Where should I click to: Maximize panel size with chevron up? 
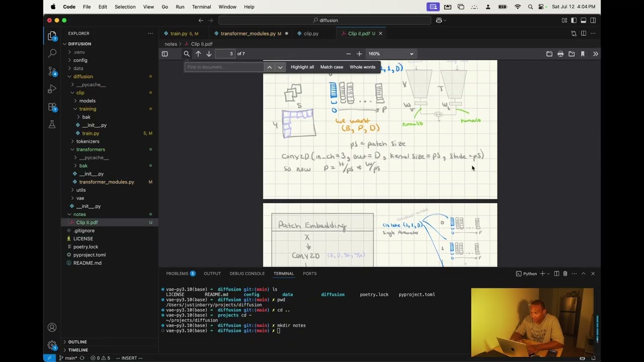tap(583, 274)
